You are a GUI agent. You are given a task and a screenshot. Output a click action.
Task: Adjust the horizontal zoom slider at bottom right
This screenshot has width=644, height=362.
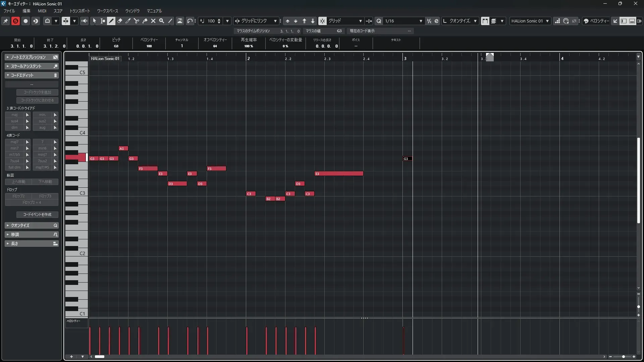pyautogui.click(x=623, y=357)
